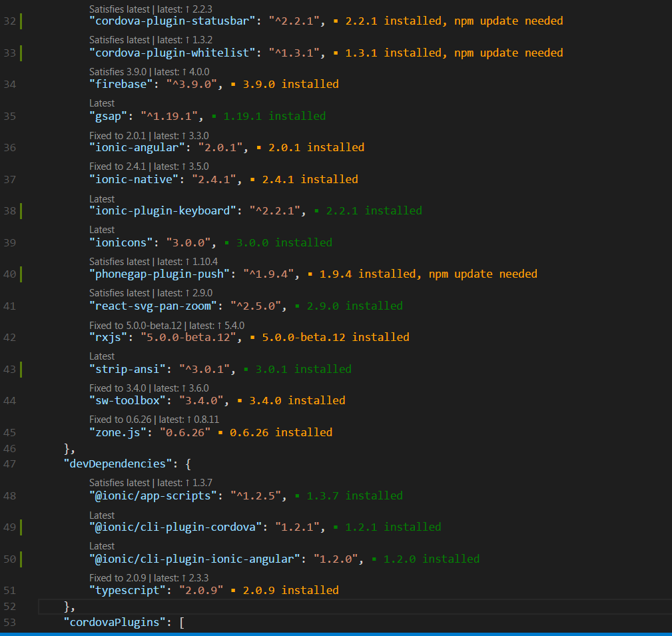Click the "Fixed to 2.4.1 | latest: ↑ 3.5.0" lens
Screen dimensions: 672x636
tap(149, 166)
